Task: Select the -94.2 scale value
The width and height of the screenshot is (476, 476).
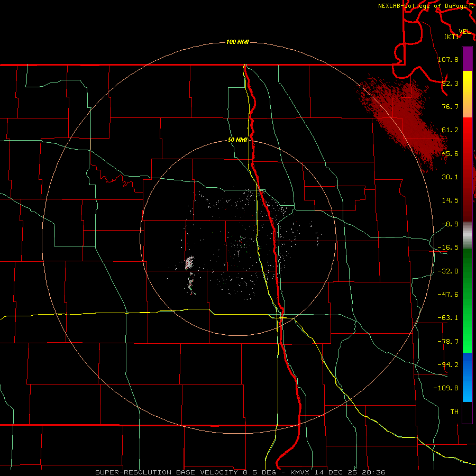Action: click(x=448, y=365)
